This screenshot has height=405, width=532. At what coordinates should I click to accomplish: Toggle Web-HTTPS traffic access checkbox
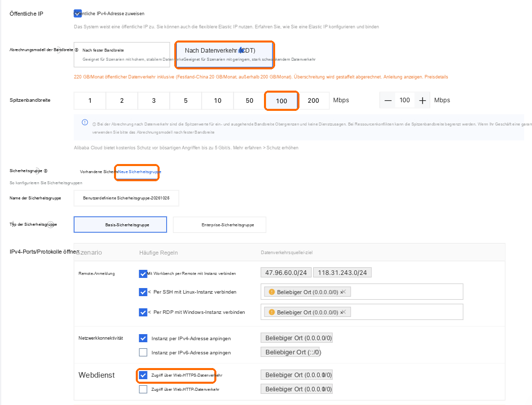[143, 375]
